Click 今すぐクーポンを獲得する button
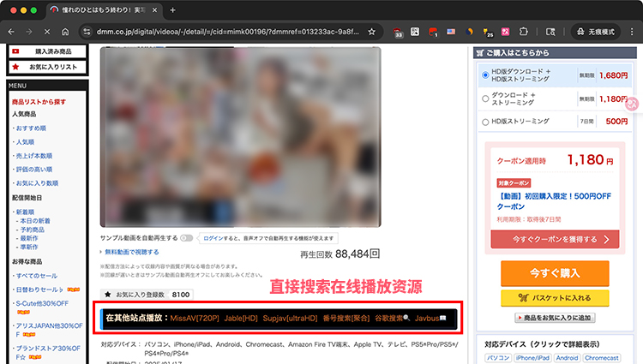 [x=555, y=239]
